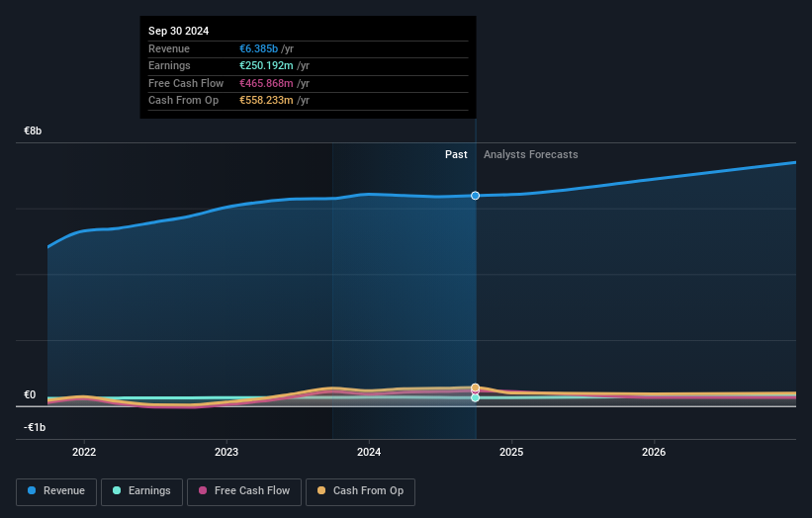Click the Free Cash Flow row label in tooltip

186,83
